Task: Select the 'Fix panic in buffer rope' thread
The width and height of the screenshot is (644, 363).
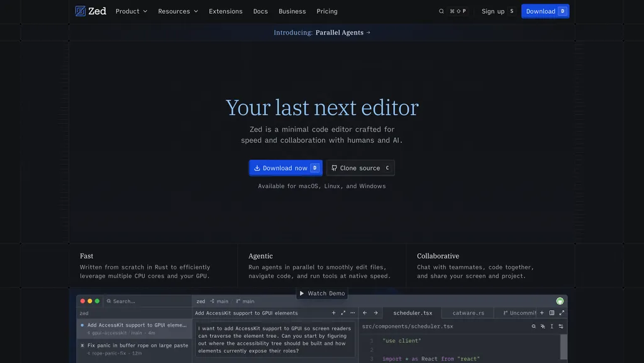Action: [134, 349]
